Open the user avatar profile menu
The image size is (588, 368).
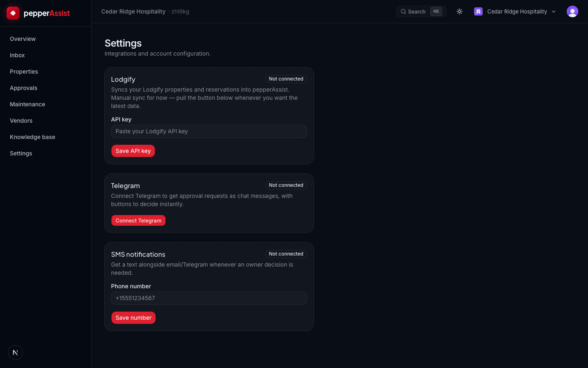coord(572,11)
